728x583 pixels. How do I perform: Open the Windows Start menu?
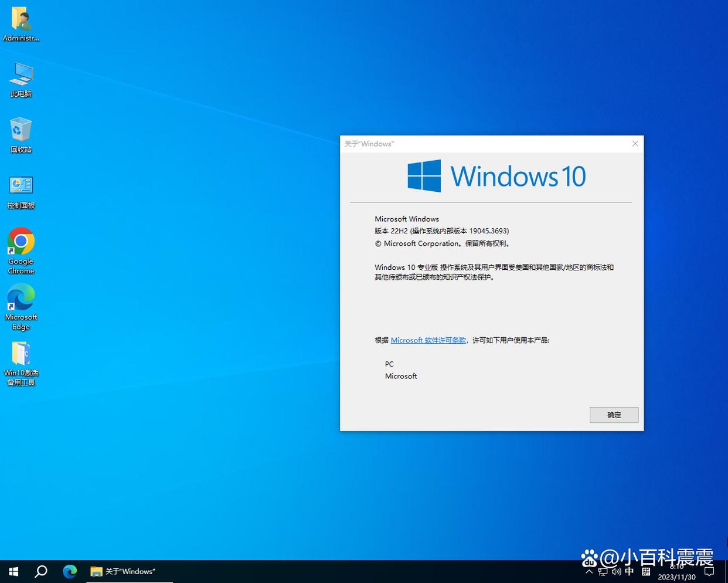click(x=13, y=571)
